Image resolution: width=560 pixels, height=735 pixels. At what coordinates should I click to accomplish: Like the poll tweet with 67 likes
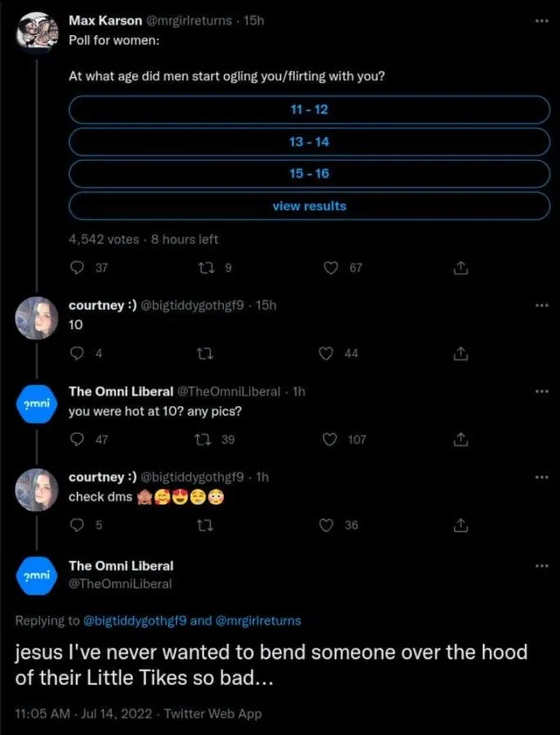(x=332, y=269)
